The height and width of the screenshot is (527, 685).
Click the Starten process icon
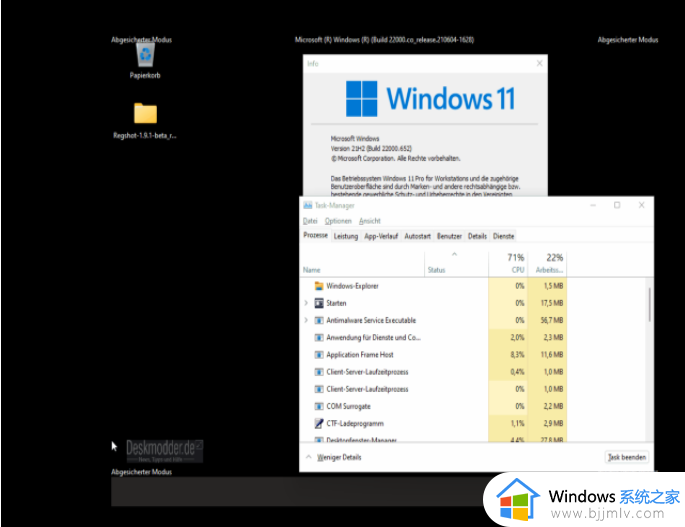click(x=319, y=303)
